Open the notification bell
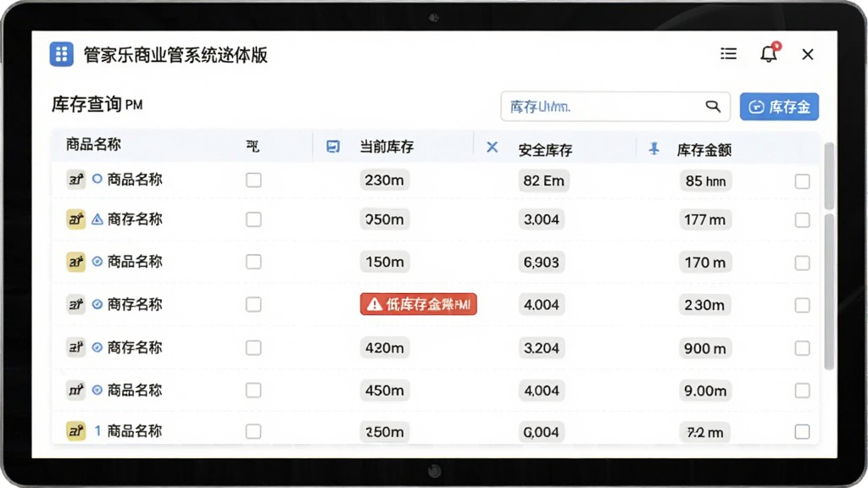868x488 pixels. point(769,53)
